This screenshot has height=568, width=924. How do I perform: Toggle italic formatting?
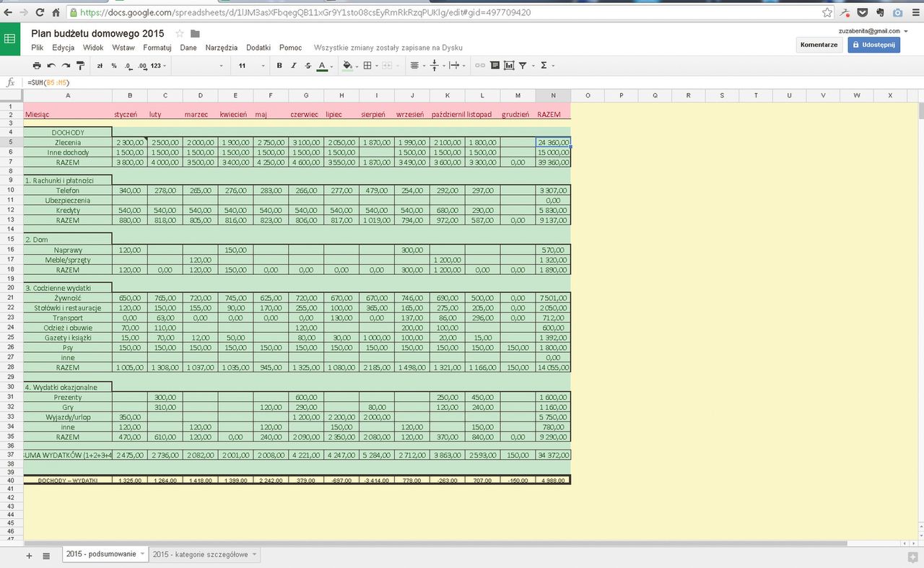294,66
